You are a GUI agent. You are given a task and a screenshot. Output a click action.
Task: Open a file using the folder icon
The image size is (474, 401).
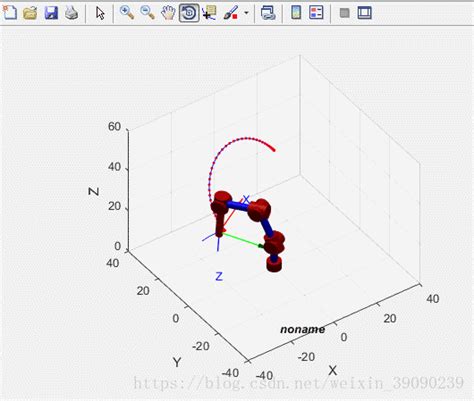coord(30,13)
